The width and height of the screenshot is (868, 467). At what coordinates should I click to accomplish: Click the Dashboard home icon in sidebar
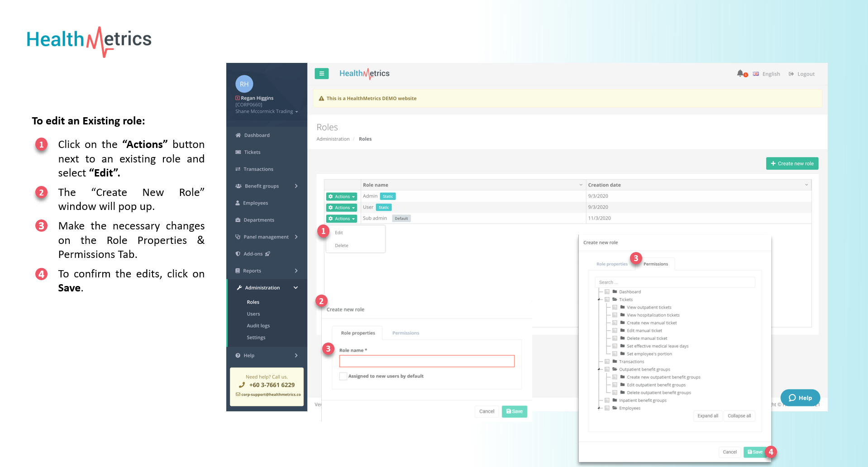(x=238, y=135)
